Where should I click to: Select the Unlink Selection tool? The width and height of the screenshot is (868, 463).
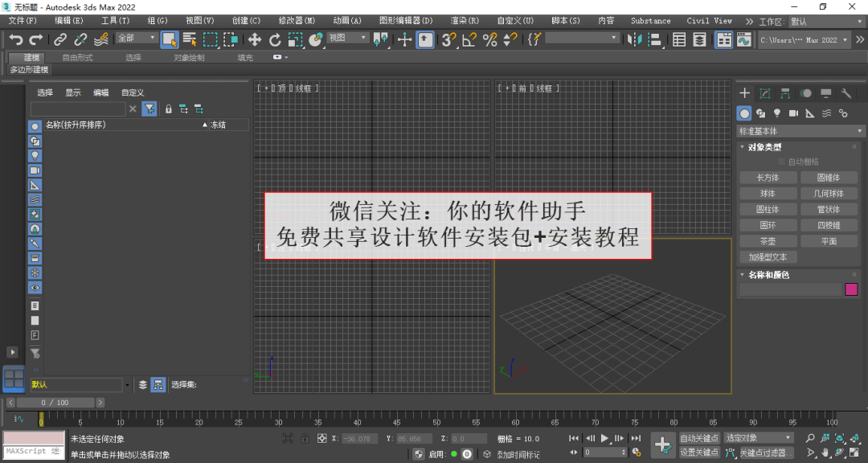[80, 39]
